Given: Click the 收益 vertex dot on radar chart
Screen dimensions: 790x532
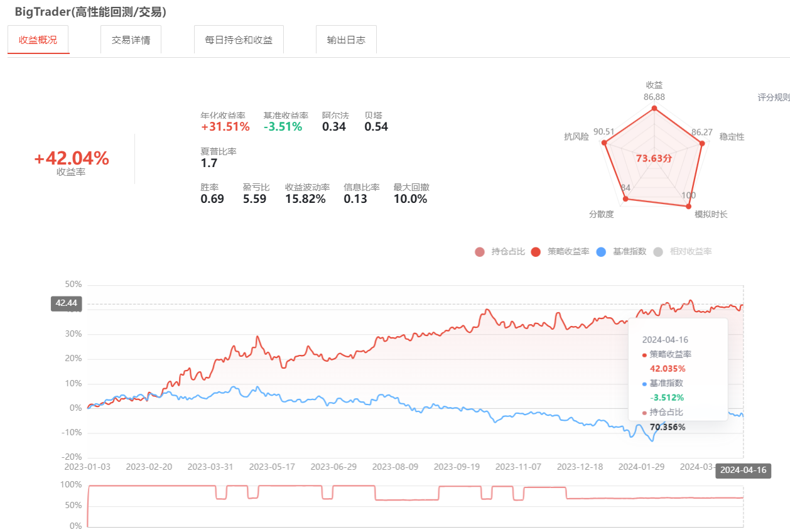Looking at the screenshot, I should tap(654, 109).
